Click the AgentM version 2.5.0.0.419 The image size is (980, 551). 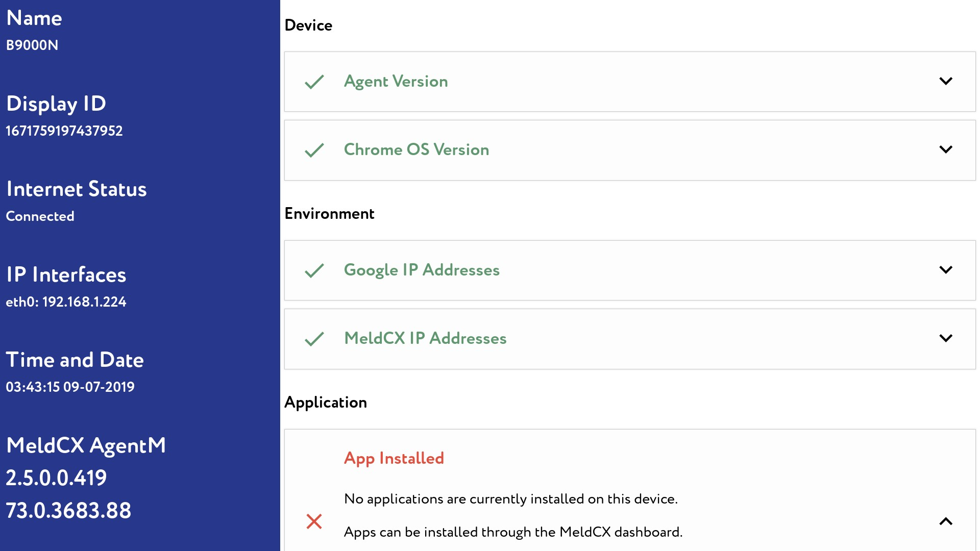point(56,478)
